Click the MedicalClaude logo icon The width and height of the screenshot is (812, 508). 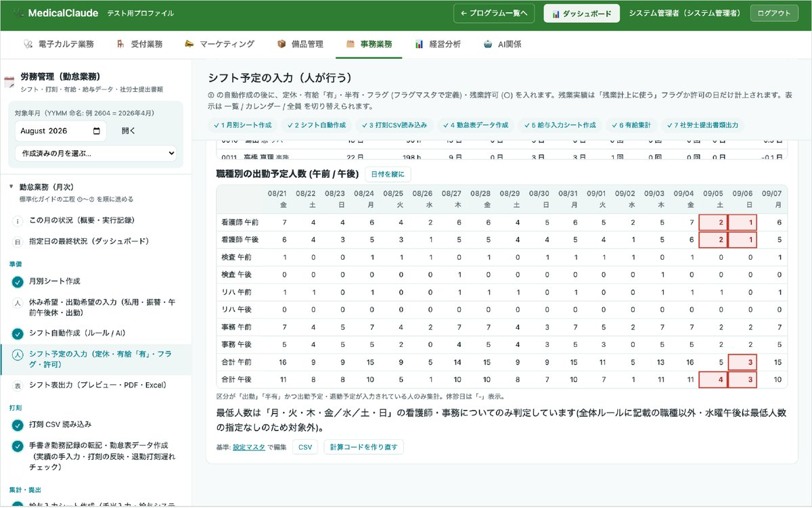[18, 14]
